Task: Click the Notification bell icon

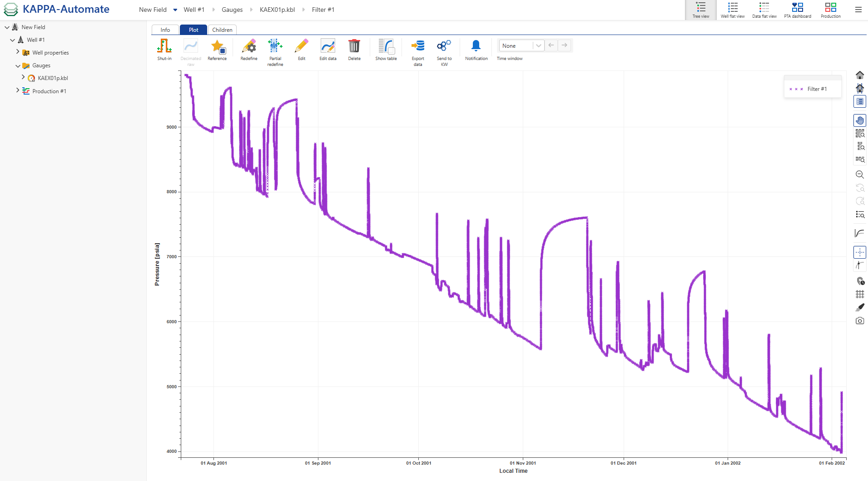Action: [x=476, y=45]
